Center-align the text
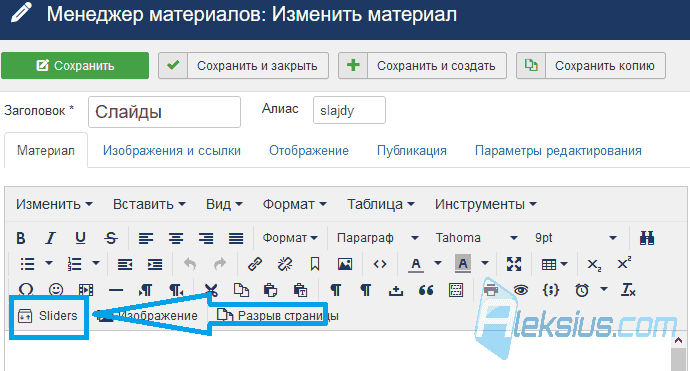 pos(176,238)
